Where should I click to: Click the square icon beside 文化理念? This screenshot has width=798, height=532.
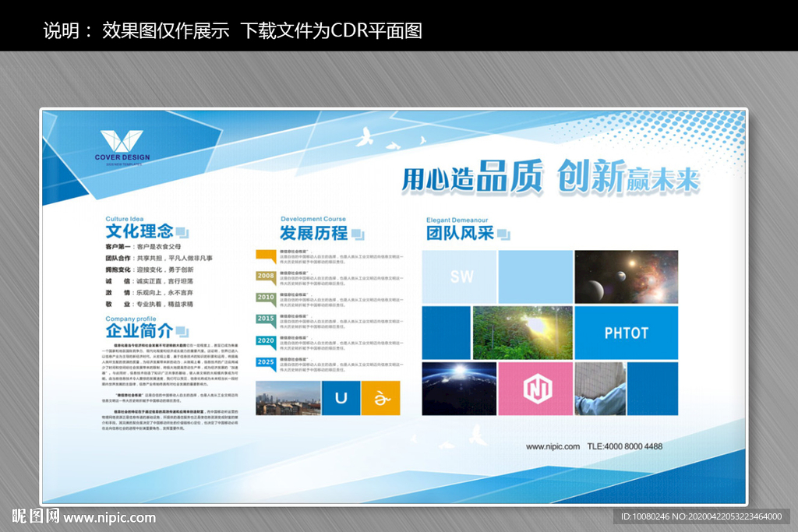pos(182,232)
